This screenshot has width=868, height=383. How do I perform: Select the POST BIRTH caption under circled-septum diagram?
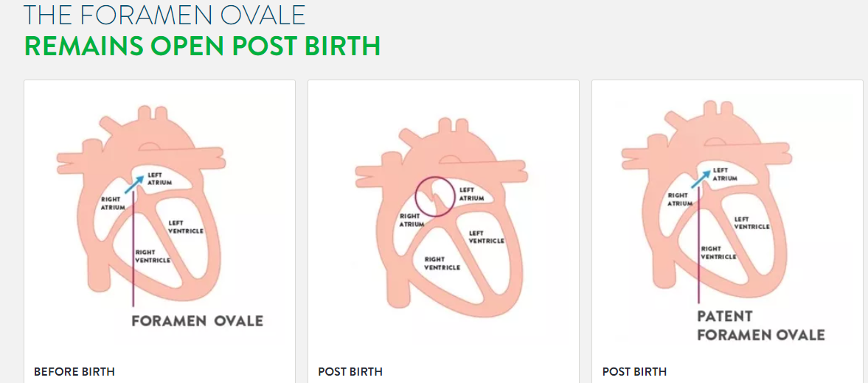point(350,371)
